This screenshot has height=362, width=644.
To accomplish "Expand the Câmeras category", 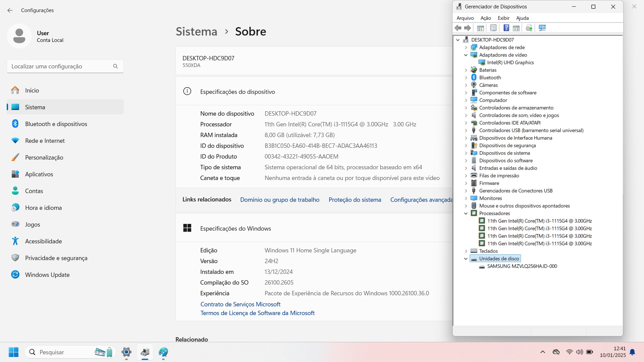I will coord(466,85).
